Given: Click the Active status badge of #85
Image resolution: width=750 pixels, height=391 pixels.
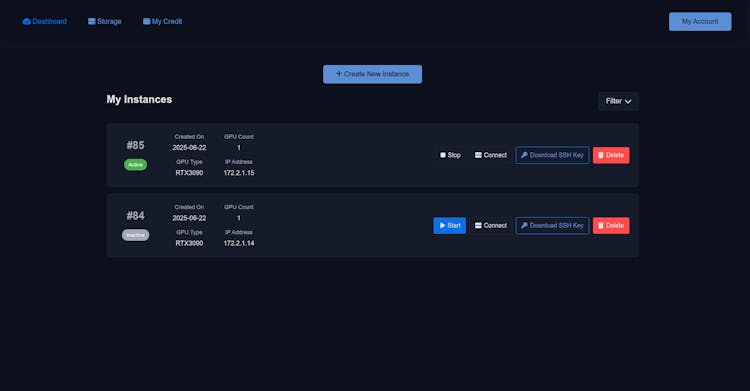Looking at the screenshot, I should (135, 165).
